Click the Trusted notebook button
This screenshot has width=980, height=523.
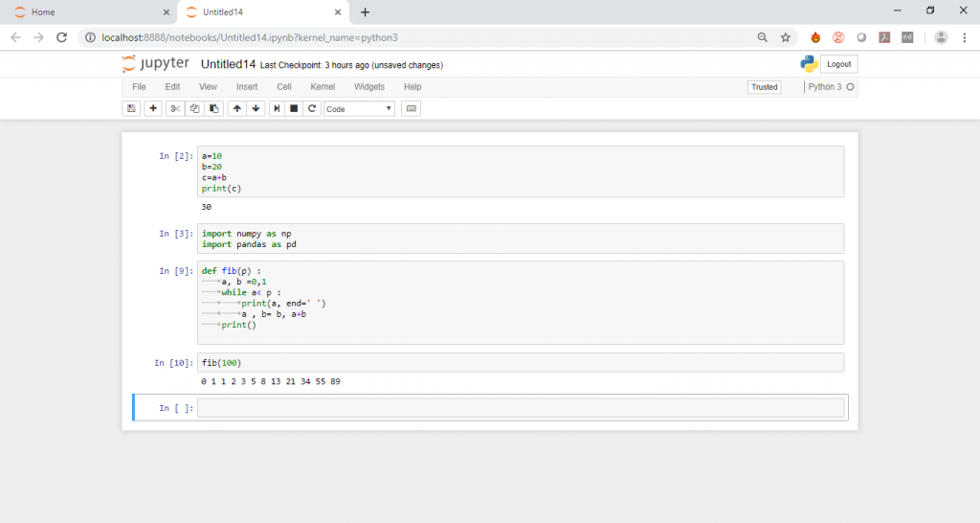pyautogui.click(x=764, y=87)
